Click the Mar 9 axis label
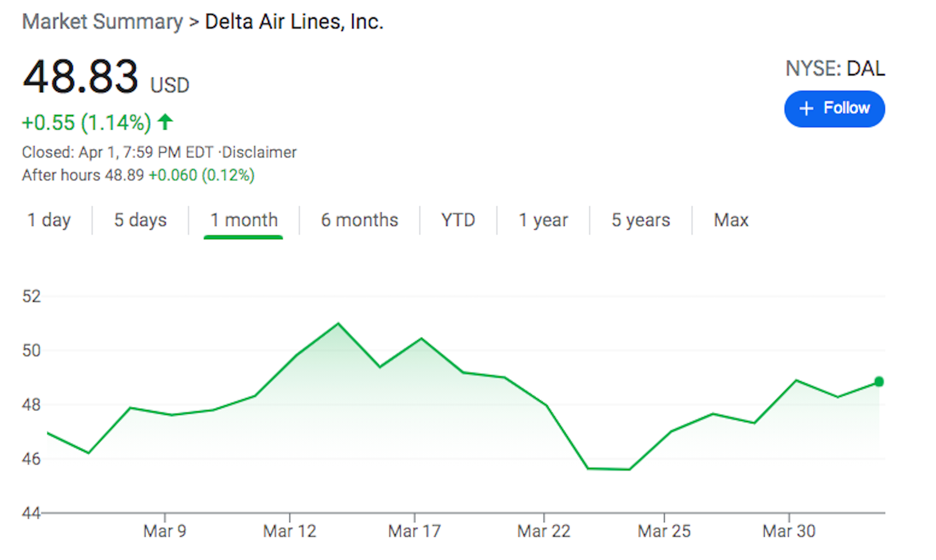Image resolution: width=936 pixels, height=560 pixels. click(164, 531)
